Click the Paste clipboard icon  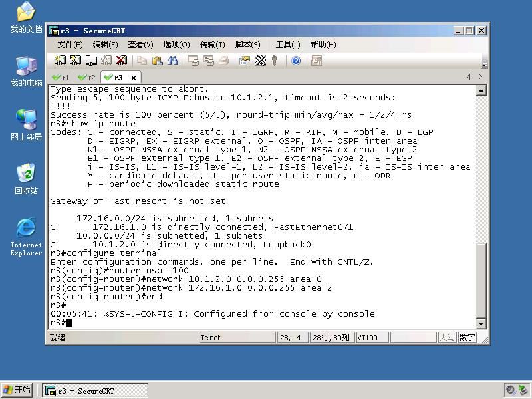(157, 61)
